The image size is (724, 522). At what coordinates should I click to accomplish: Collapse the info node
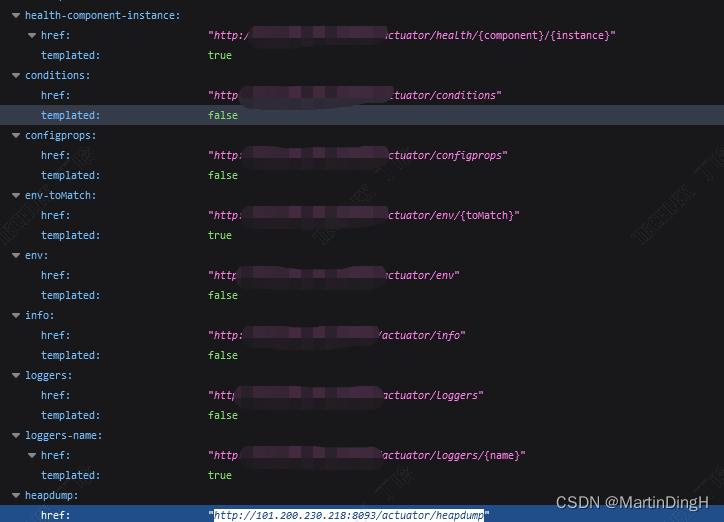pos(16,315)
